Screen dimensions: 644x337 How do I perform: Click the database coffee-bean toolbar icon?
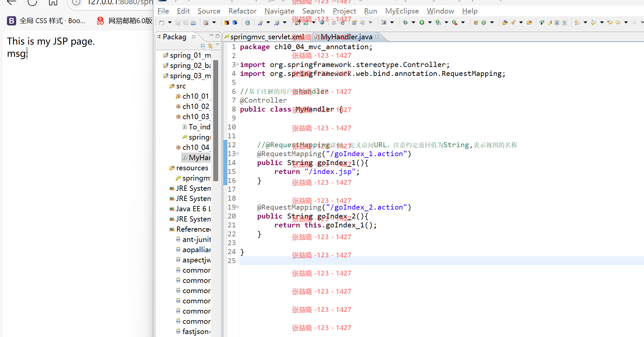pos(206,22)
